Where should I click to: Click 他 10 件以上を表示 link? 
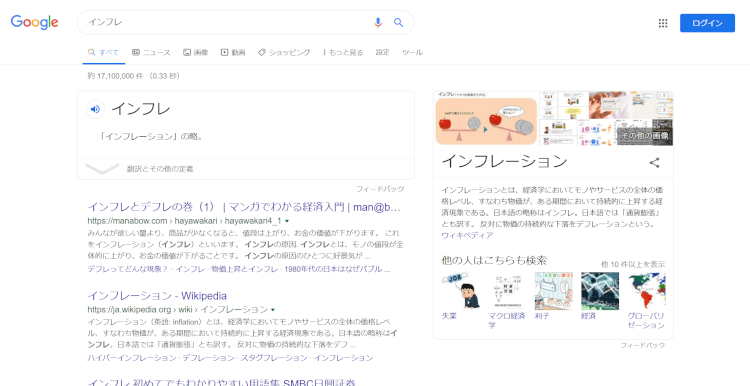(633, 264)
